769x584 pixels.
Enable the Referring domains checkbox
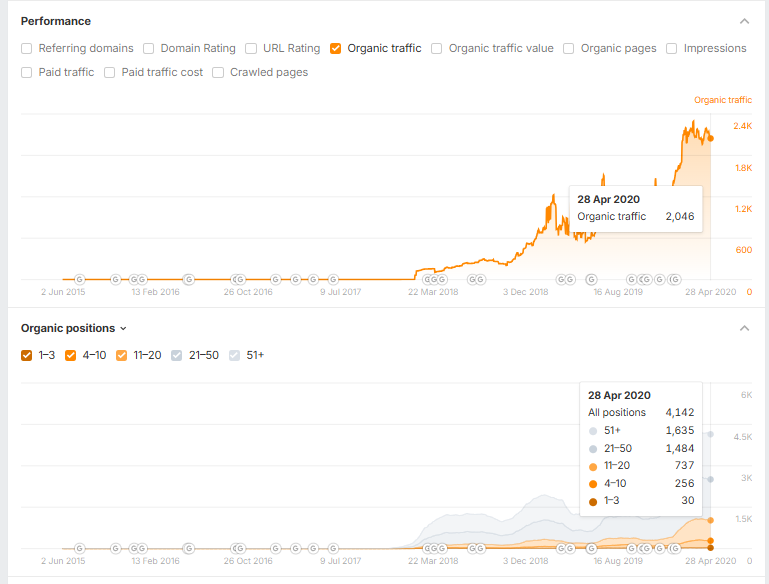[x=26, y=49]
